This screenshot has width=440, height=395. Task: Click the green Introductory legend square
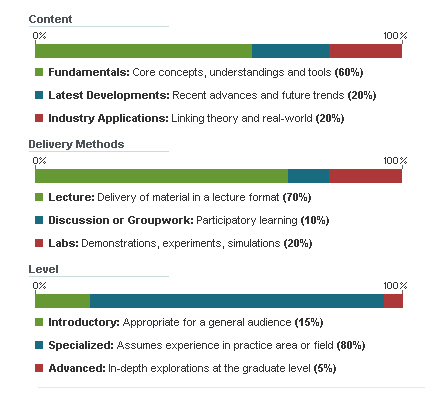tap(39, 322)
